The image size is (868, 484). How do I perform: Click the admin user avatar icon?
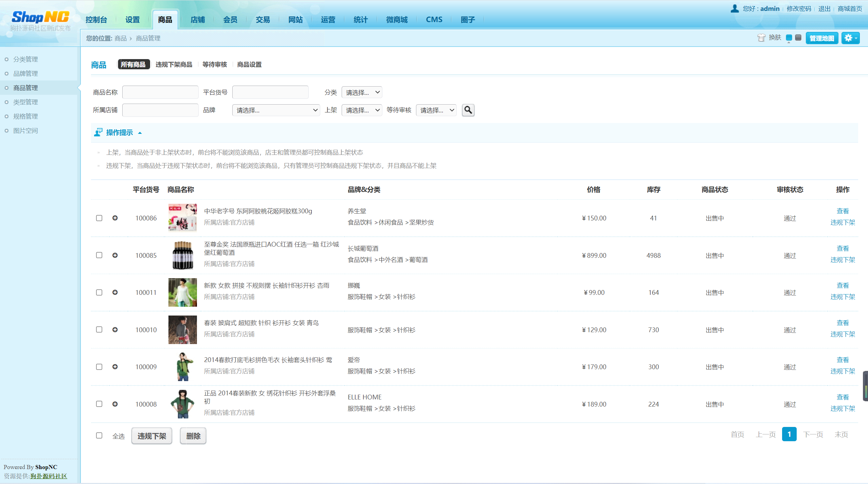pos(735,8)
